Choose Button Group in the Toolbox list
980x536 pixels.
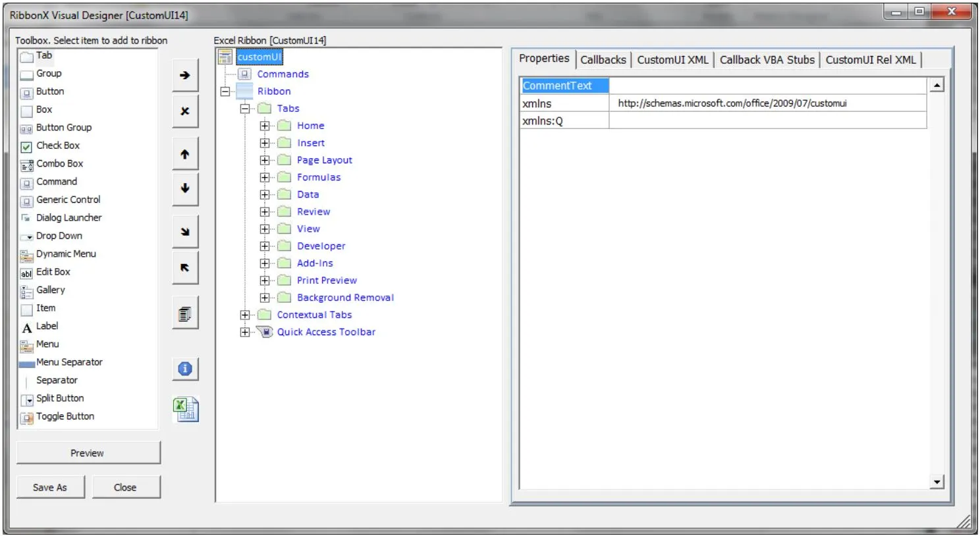[x=64, y=128]
